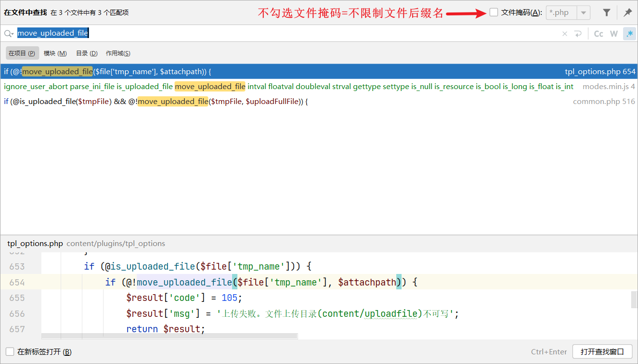
Task: Click the preview vertical scrollbar thumb
Action: tap(634, 299)
